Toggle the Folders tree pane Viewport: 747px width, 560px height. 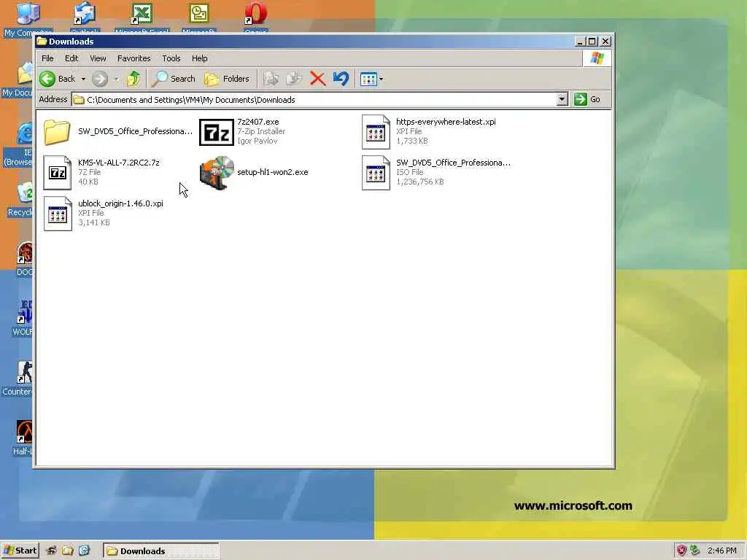[227, 79]
